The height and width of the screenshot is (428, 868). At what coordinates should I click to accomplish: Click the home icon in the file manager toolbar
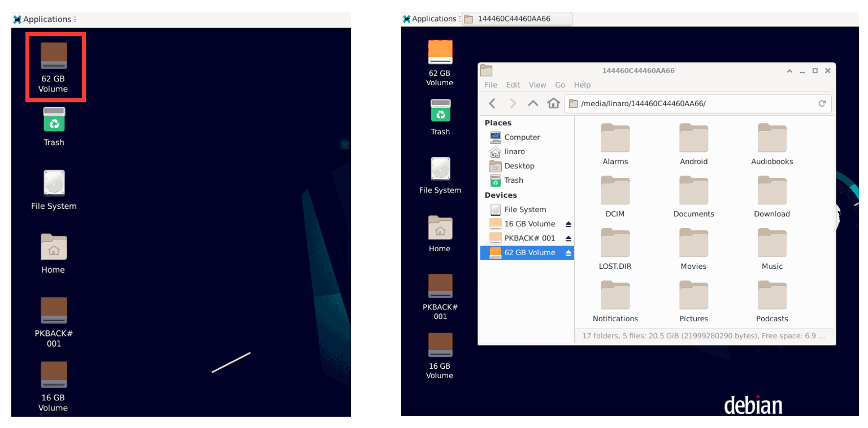pyautogui.click(x=554, y=103)
